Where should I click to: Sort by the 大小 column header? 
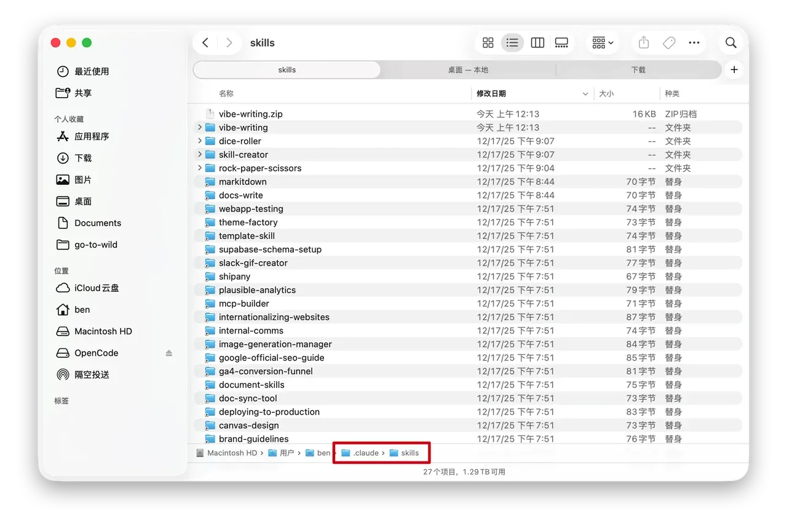click(x=606, y=93)
